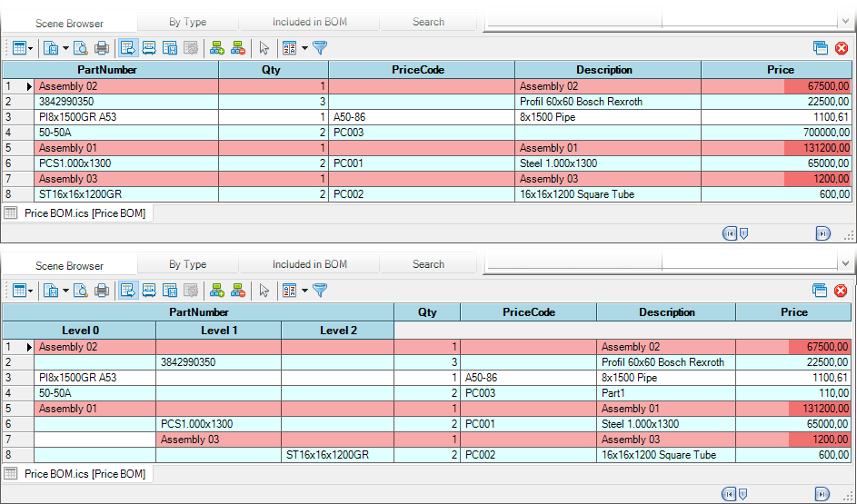Image resolution: width=857 pixels, height=504 pixels.
Task: Select the arrow pointer tool in the lower toolbar
Action: coord(264,291)
